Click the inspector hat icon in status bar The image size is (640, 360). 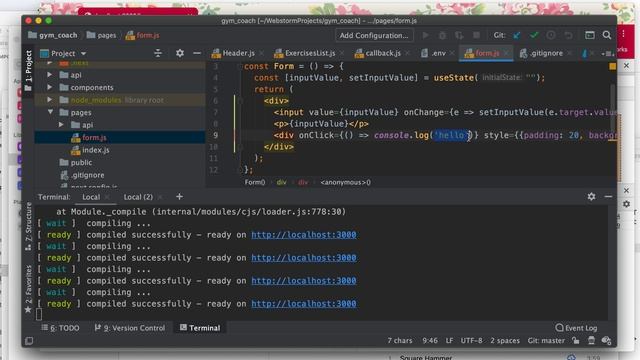click(x=591, y=340)
